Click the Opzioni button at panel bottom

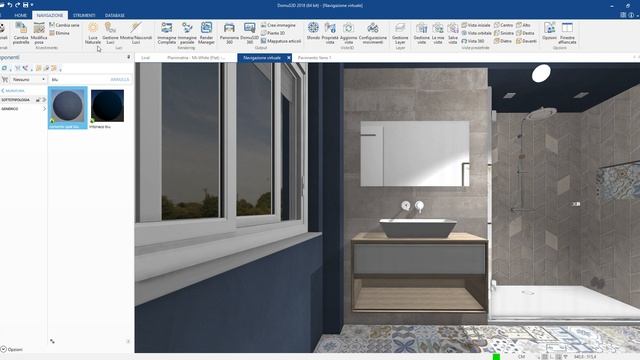click(12, 349)
